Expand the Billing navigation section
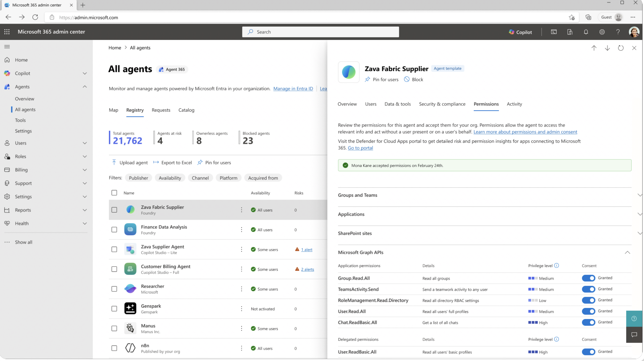Screen dimensions: 644x361 coord(85,170)
